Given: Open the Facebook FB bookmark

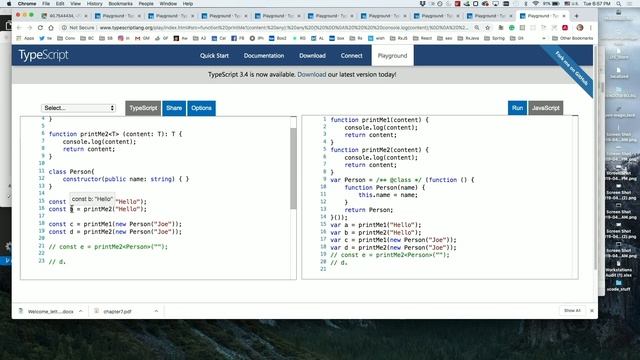Looking at the screenshot, I should pyautogui.click(x=238, y=38).
